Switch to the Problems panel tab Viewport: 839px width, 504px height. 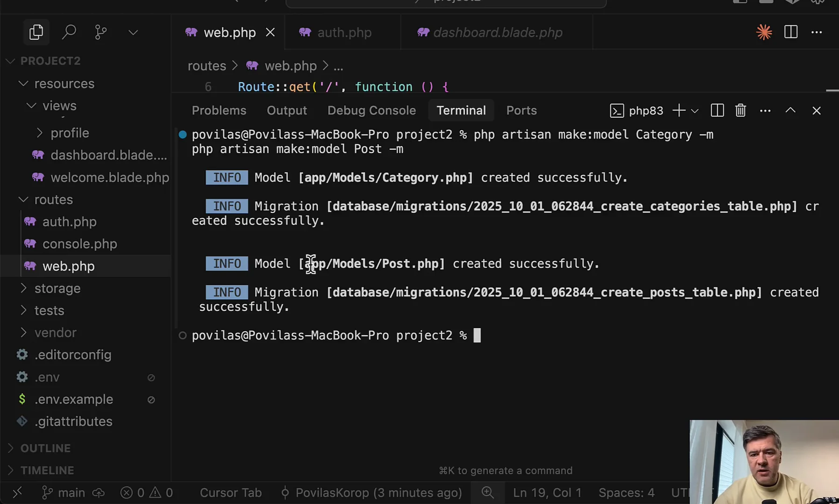click(x=219, y=111)
